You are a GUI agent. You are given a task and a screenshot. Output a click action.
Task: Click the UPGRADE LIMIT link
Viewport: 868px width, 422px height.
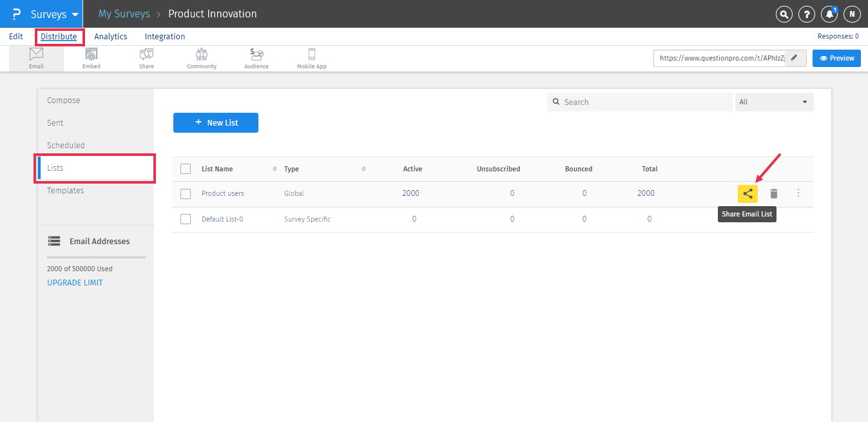tap(75, 283)
